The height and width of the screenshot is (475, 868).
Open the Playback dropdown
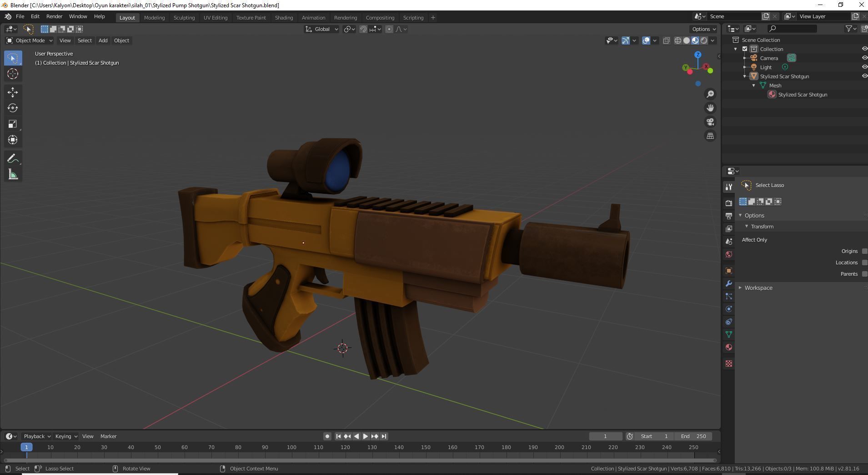pos(37,436)
